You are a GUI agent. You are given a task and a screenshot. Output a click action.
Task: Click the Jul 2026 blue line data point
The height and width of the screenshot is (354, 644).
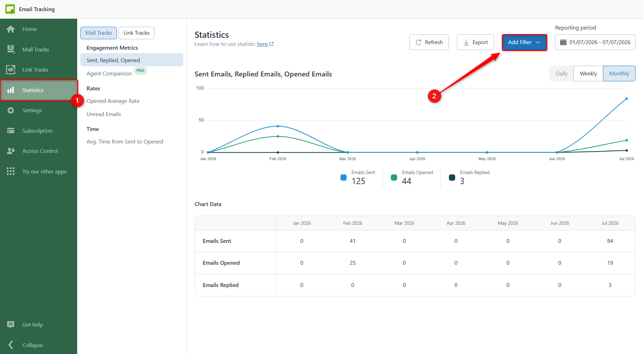627,99
